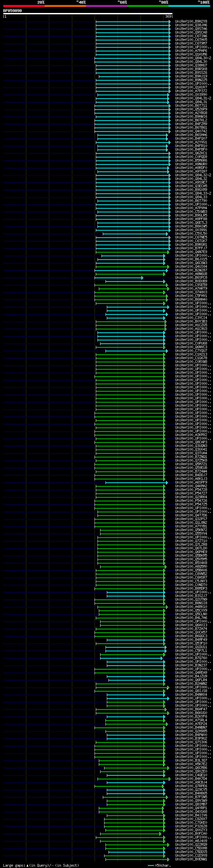Select hit UniRef100_B6SPC8

(x=191, y=278)
